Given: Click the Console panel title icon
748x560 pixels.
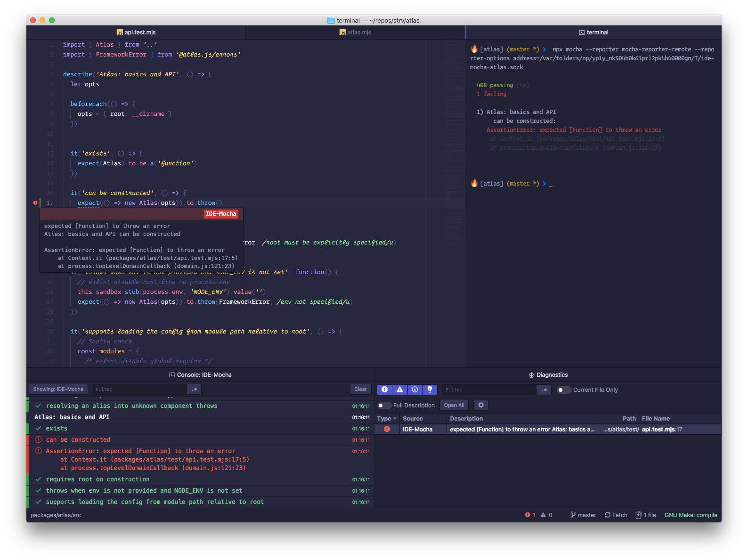Looking at the screenshot, I should [172, 375].
